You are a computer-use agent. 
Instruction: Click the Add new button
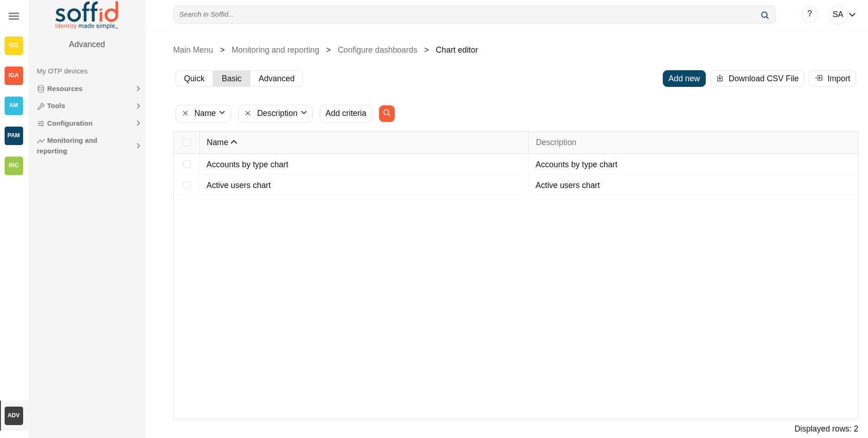684,79
